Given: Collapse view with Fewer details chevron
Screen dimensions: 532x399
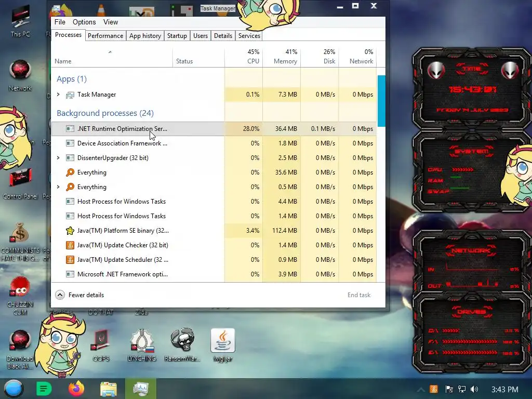Looking at the screenshot, I should click(60, 295).
